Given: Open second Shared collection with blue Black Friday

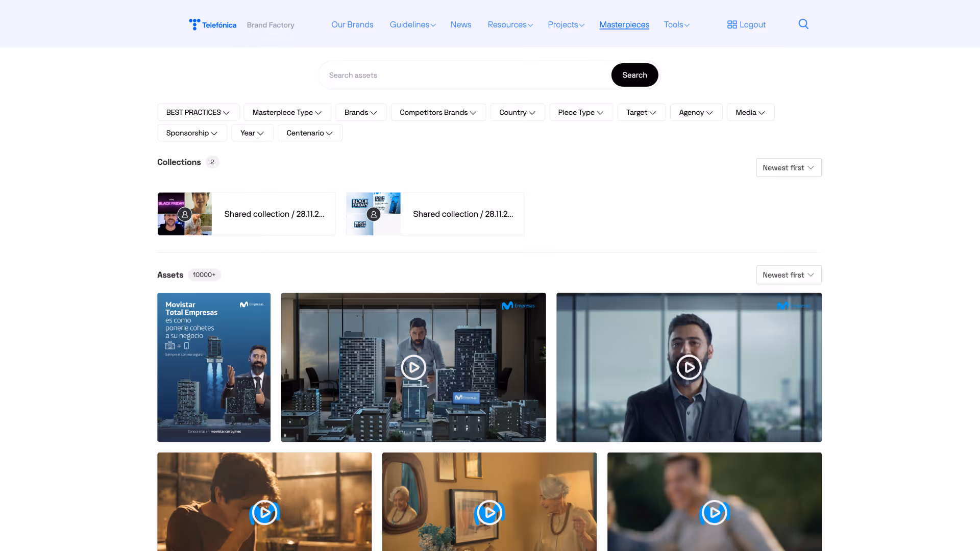Looking at the screenshot, I should click(435, 214).
